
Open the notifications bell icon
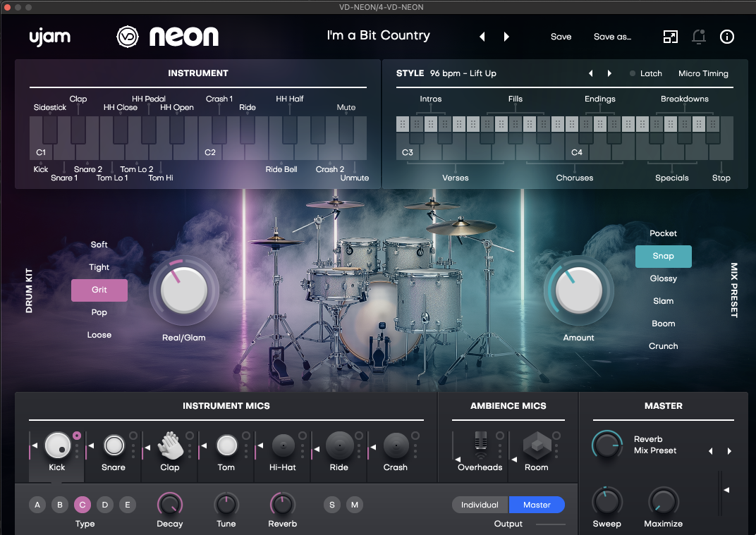[x=699, y=37]
